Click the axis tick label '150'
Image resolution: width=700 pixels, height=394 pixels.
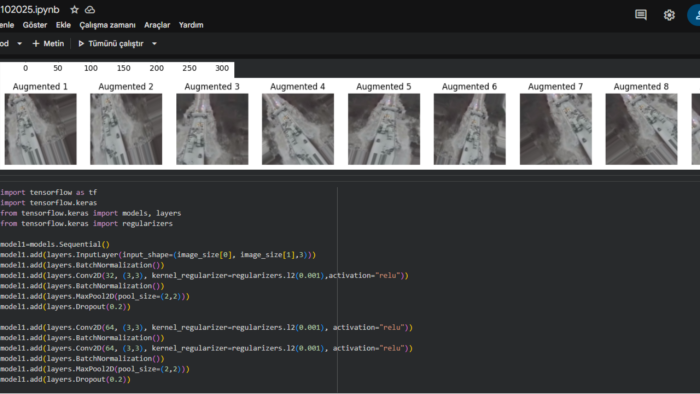click(124, 68)
